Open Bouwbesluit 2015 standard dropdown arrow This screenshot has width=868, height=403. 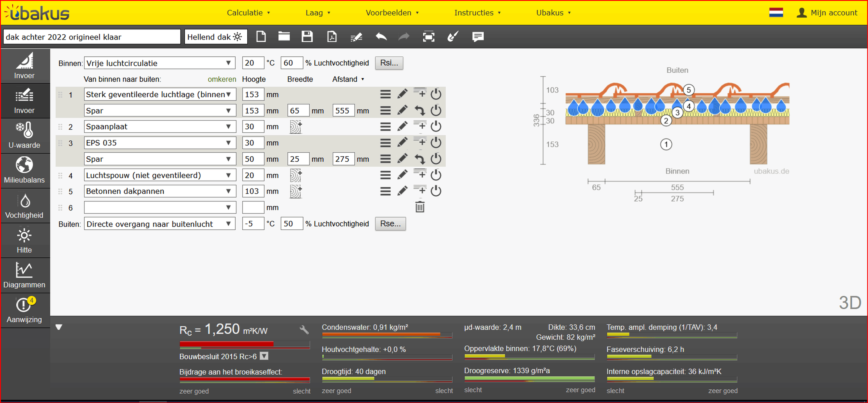(x=264, y=356)
